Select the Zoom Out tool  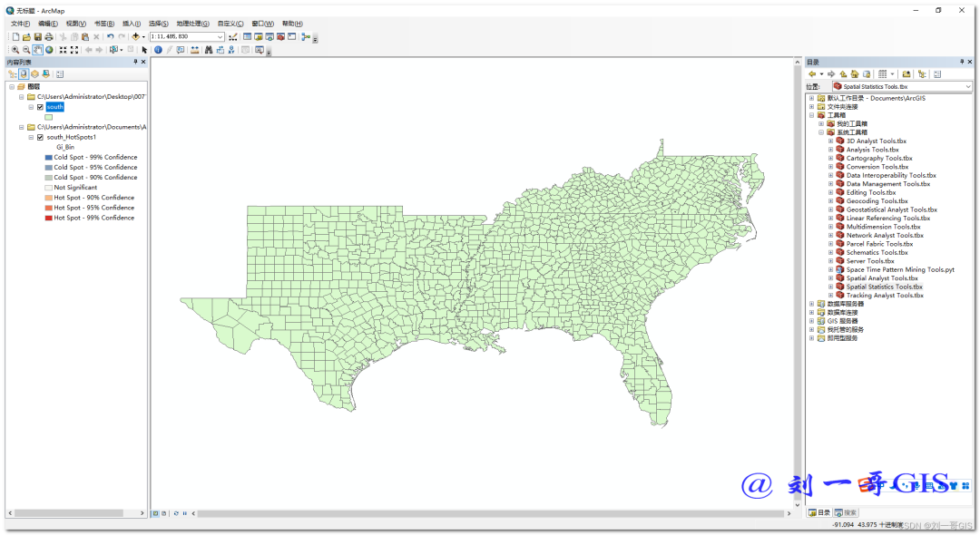(x=26, y=50)
